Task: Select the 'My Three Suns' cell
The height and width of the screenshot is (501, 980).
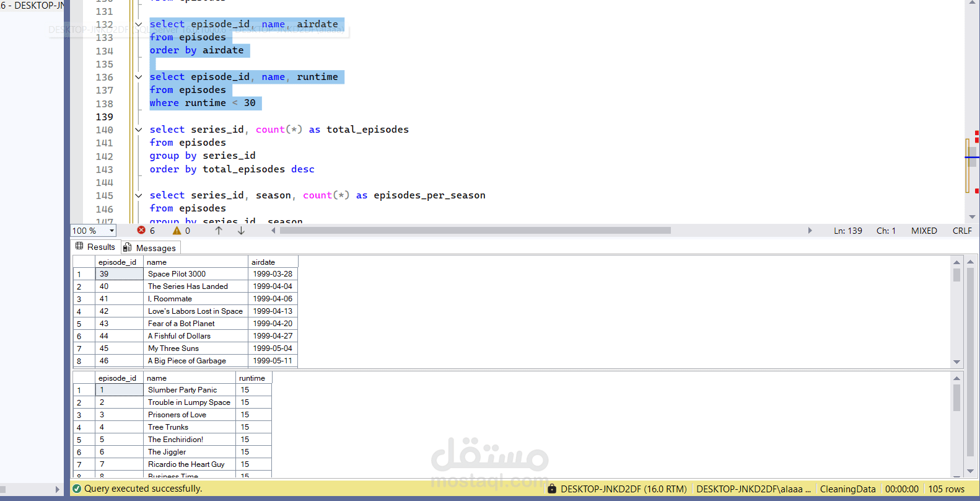Action: click(196, 348)
